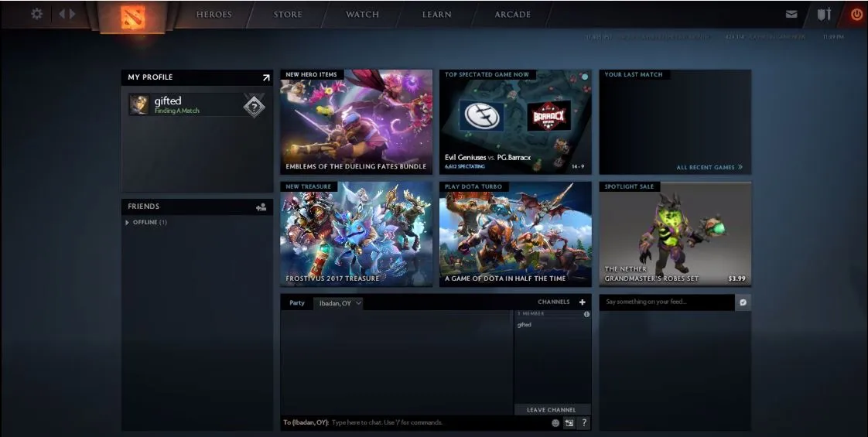Viewport: 868px width, 437px height.
Task: Open the Frostivus 2017 Treasure tile
Action: click(x=356, y=234)
